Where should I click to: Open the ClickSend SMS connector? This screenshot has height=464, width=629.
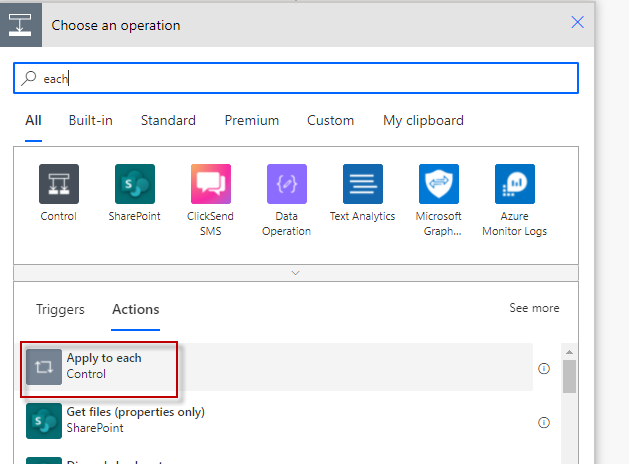[211, 184]
